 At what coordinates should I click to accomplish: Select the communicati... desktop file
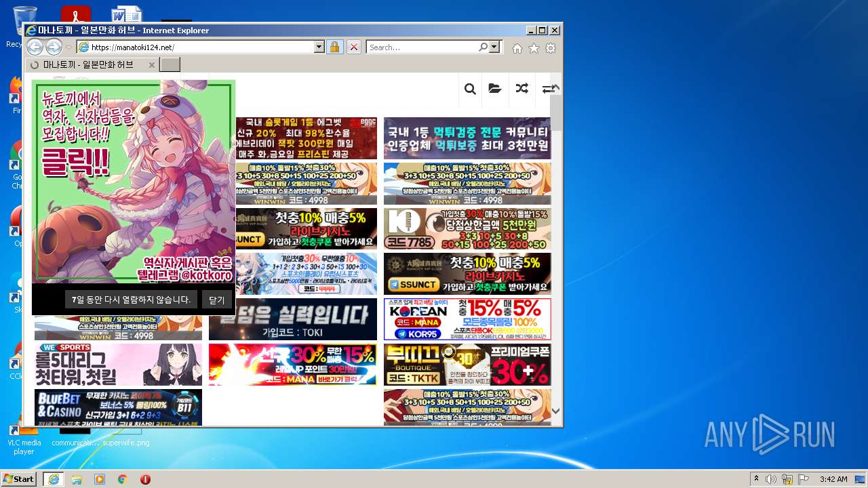75,443
